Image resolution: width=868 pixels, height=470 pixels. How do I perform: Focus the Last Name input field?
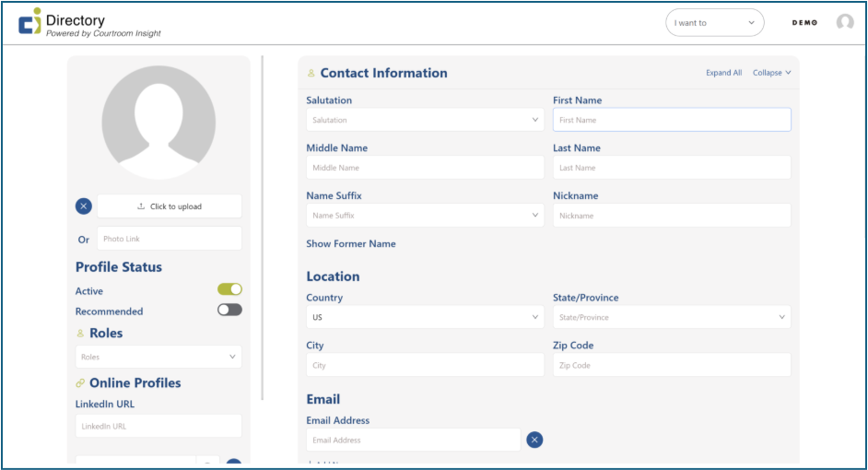672,168
